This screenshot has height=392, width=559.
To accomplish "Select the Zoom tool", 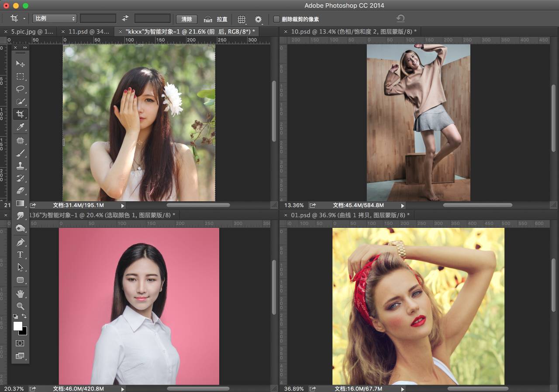I will coord(20,306).
